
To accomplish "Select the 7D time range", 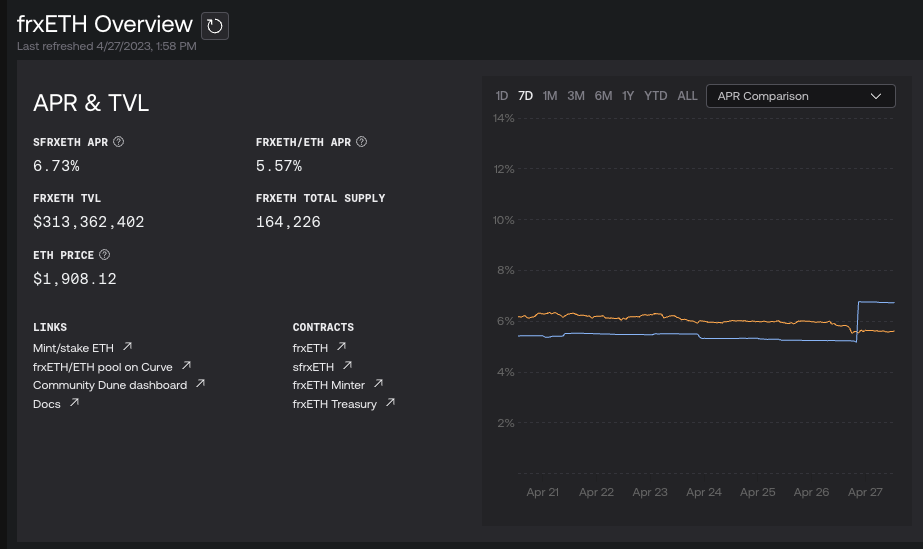I will [525, 96].
